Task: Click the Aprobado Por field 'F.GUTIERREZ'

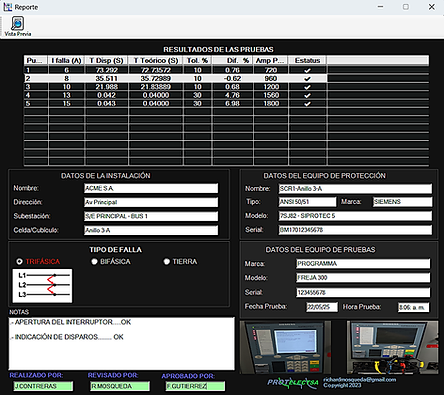Action: click(x=195, y=386)
